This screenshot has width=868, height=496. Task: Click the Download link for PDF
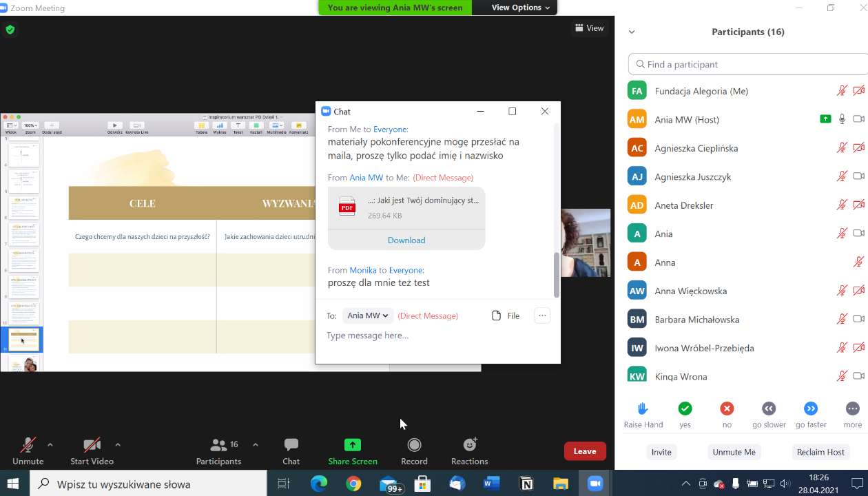coord(406,240)
